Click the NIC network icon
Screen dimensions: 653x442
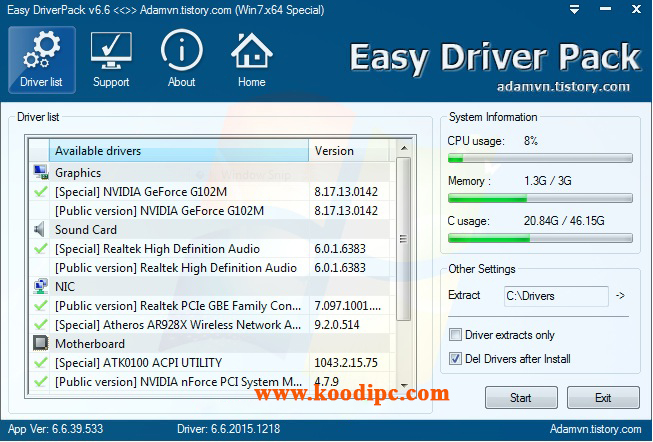pos(40,286)
